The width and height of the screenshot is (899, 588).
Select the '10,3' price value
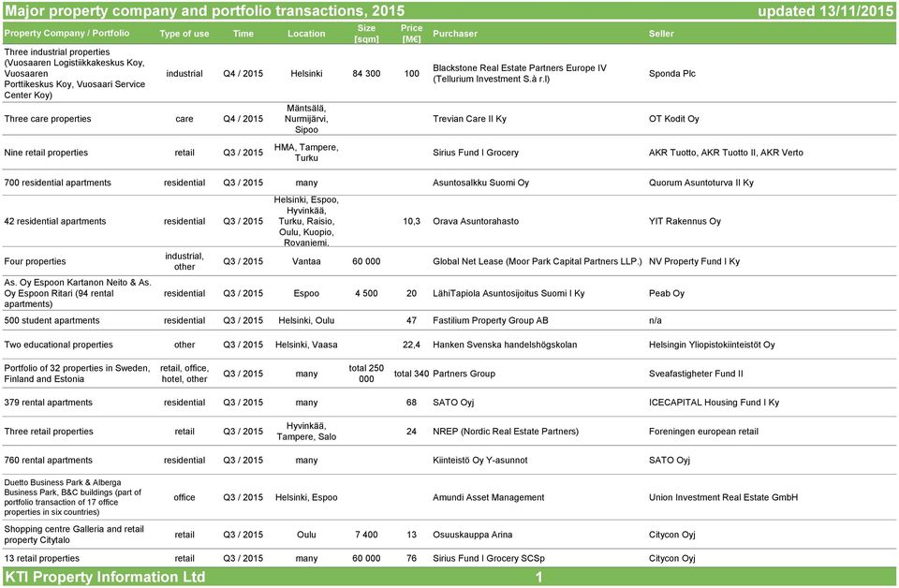coord(412,221)
